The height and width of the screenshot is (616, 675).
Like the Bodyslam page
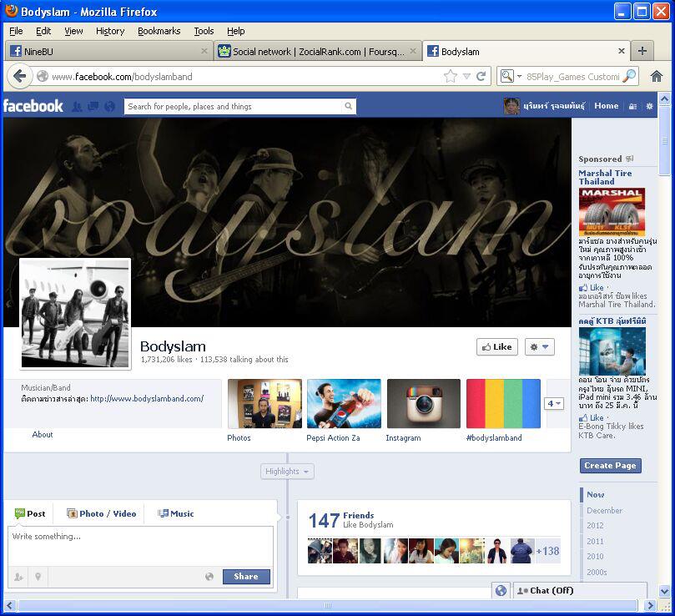tap(496, 347)
